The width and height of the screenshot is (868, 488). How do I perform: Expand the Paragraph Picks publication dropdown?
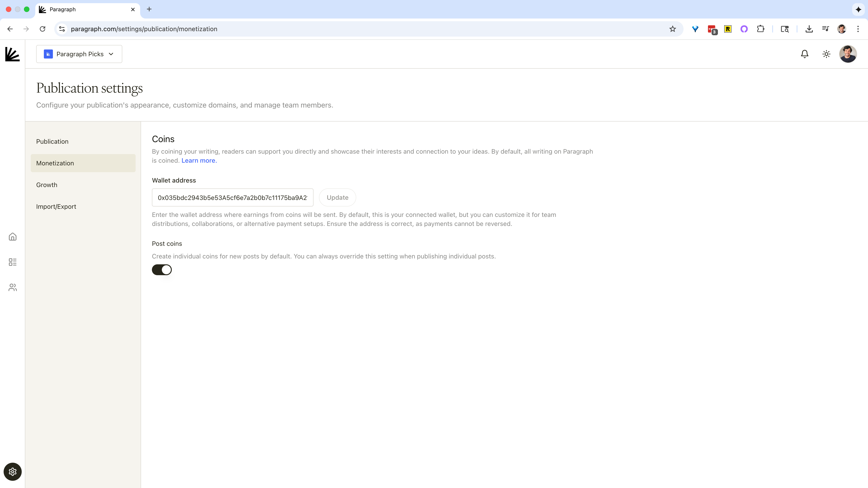click(79, 54)
